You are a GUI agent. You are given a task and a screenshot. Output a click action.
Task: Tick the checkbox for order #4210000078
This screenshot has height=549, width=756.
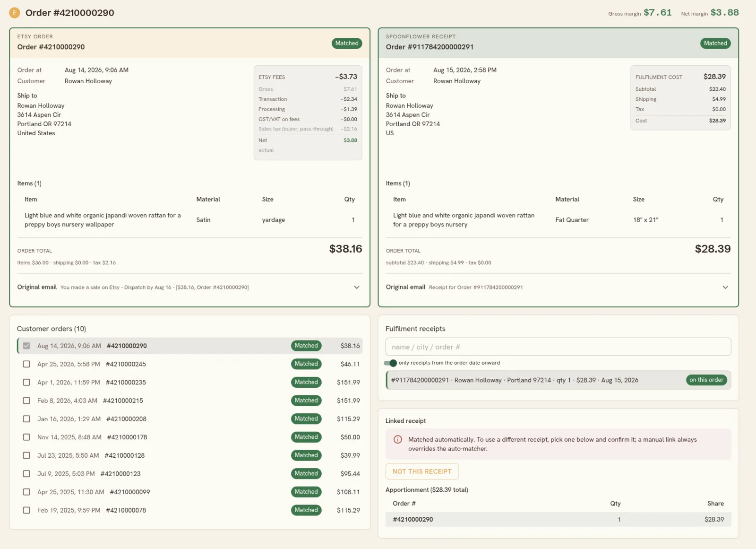click(x=26, y=510)
